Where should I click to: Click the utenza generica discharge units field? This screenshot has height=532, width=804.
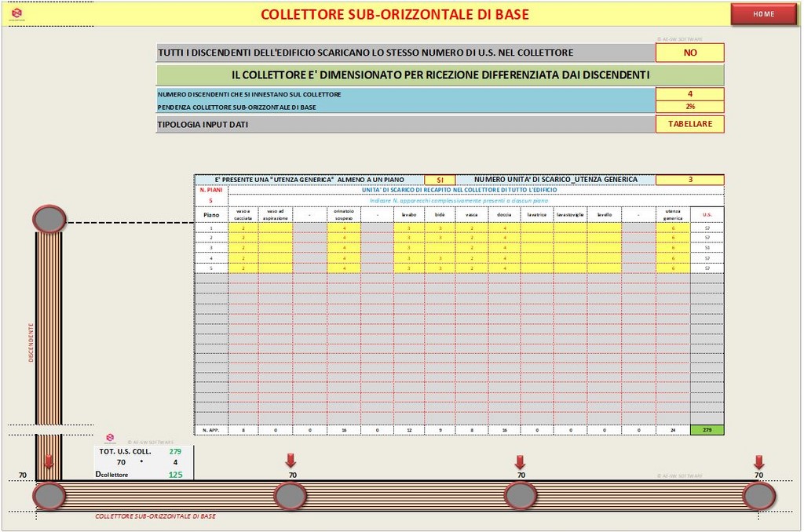pos(689,180)
